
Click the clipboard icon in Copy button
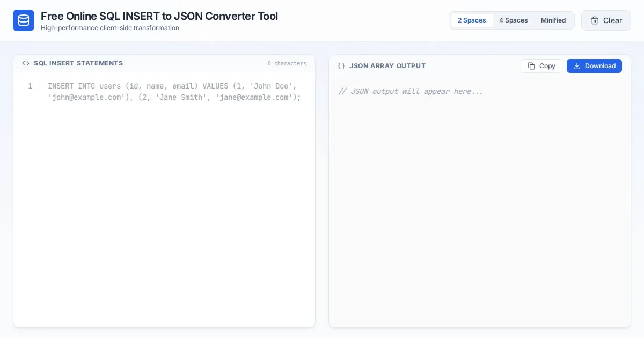(531, 66)
